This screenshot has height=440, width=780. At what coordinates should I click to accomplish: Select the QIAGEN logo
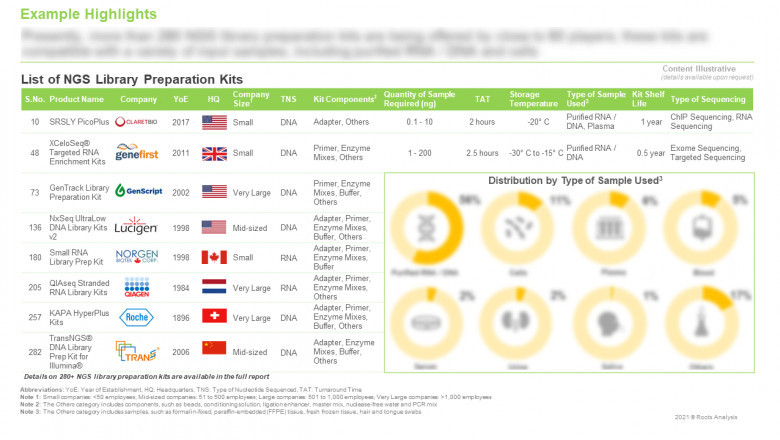137,290
